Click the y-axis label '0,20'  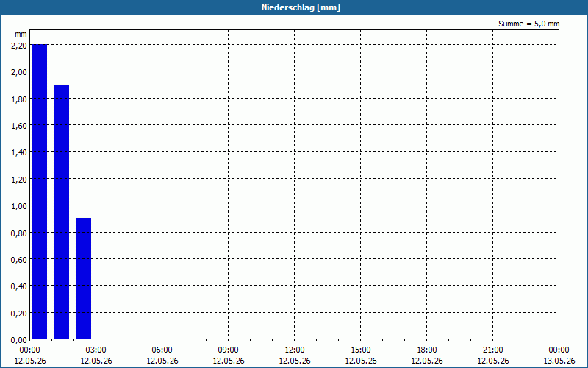[x=19, y=314]
